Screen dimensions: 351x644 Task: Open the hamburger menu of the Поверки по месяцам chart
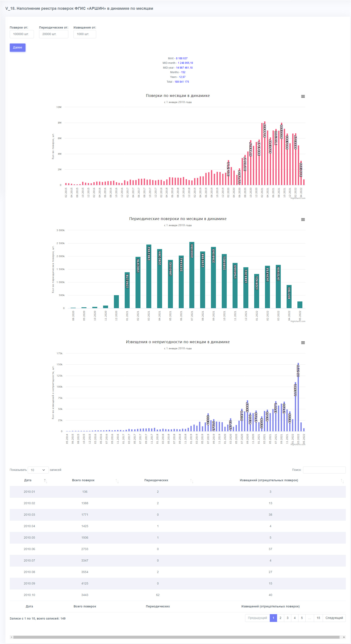[303, 97]
